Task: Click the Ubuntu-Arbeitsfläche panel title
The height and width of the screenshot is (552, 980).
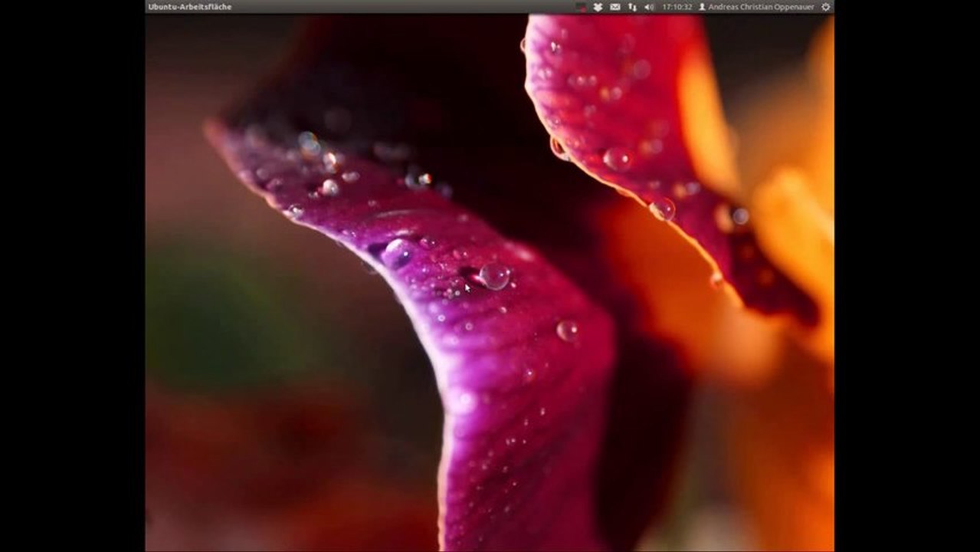Action: click(190, 7)
